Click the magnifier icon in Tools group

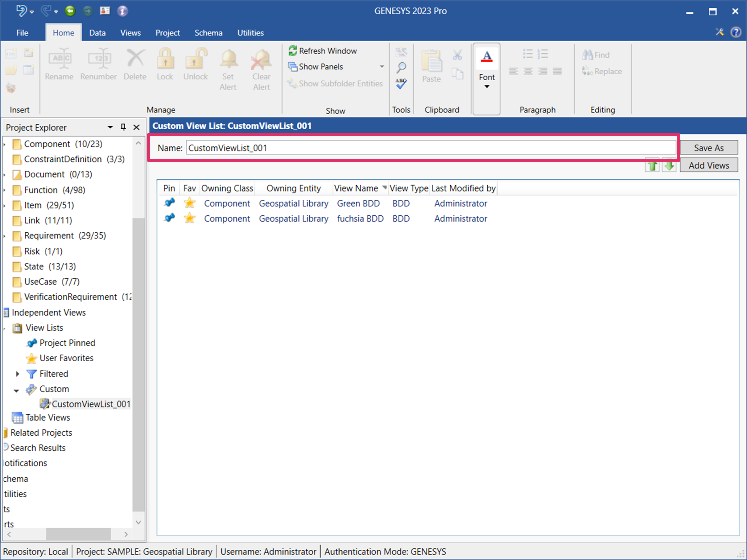[401, 68]
